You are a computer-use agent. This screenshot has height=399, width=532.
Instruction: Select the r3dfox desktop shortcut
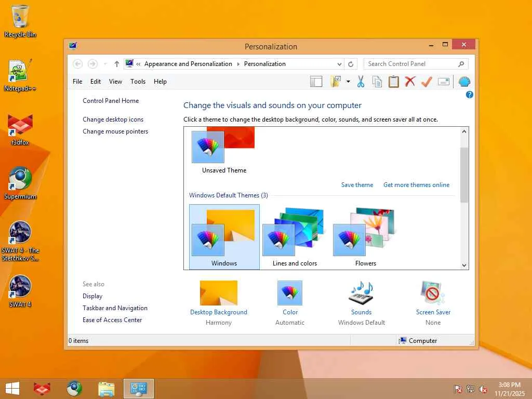[20, 129]
